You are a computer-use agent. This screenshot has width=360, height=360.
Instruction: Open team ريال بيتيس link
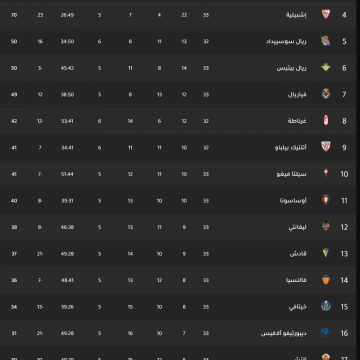[x=292, y=68]
